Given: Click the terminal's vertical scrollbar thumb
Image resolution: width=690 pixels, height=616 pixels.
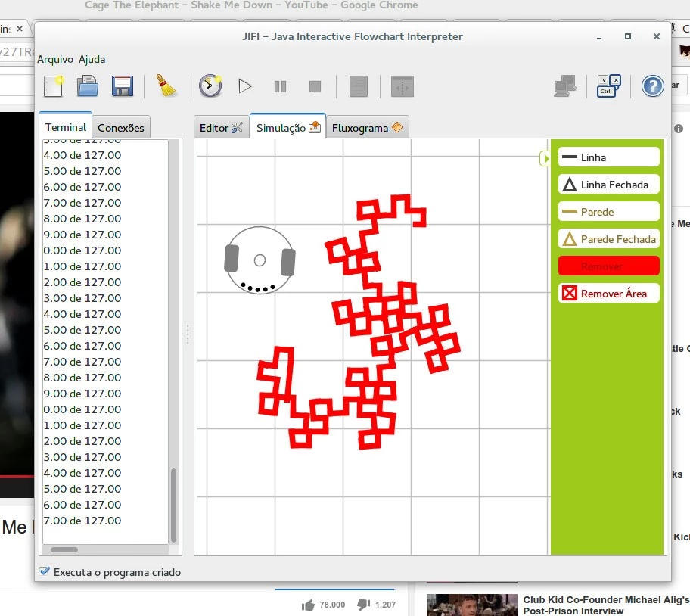Looking at the screenshot, I should tap(173, 503).
